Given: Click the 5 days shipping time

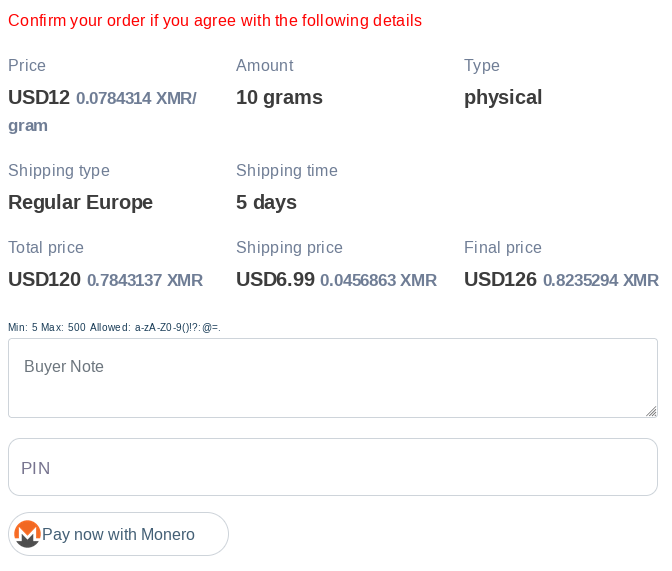Looking at the screenshot, I should click(266, 203).
